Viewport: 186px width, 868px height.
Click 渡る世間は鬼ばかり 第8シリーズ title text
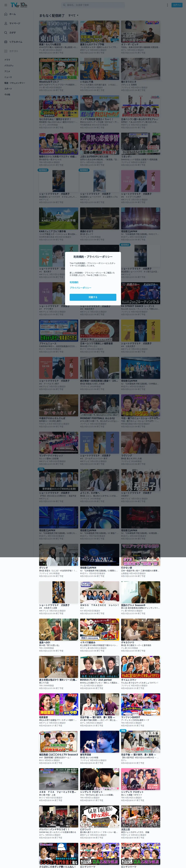click(x=58, y=680)
